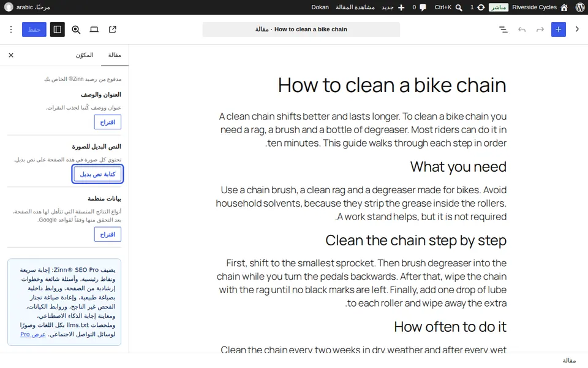Open the device preview laptop icon
Image resolution: width=588 pixels, height=368 pixels.
94,29
